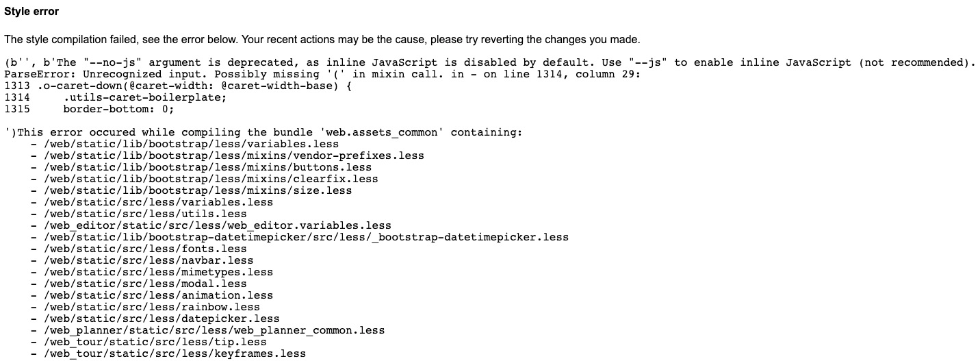Viewport: 980px width, 361px height.
Task: Click the mixins/size.less path
Action: [198, 190]
